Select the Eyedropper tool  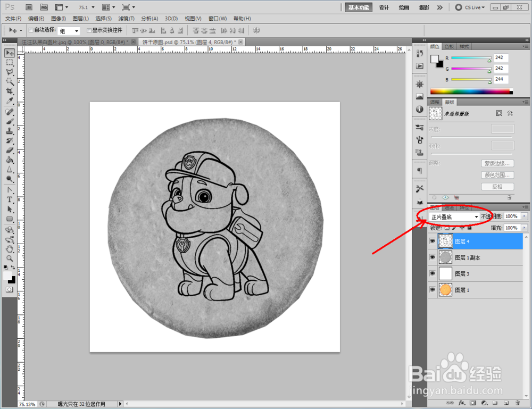click(10, 101)
